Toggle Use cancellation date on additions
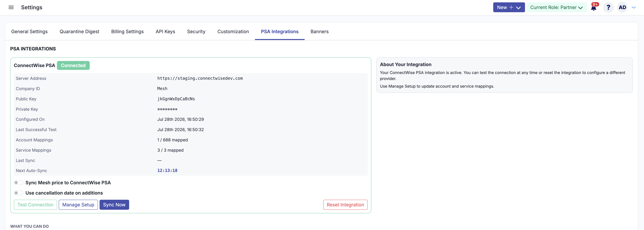 tap(18, 193)
